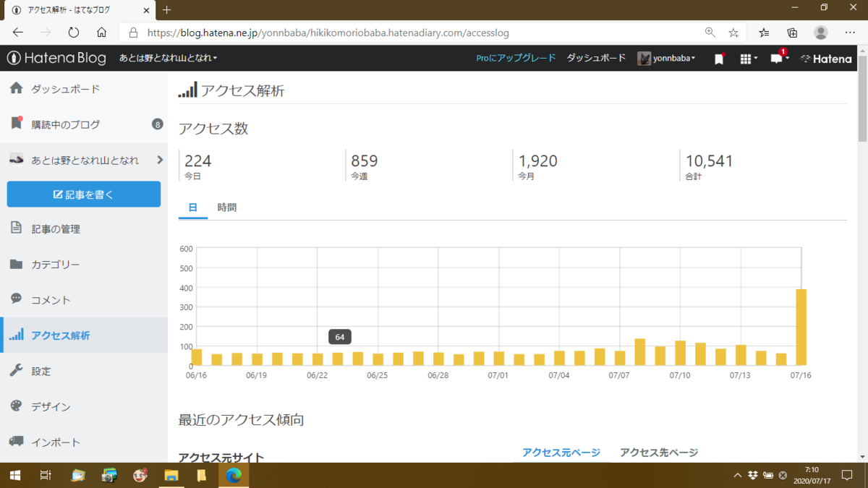This screenshot has height=488, width=868.
Task: Open the Windows Start menu
Action: coord(14,475)
